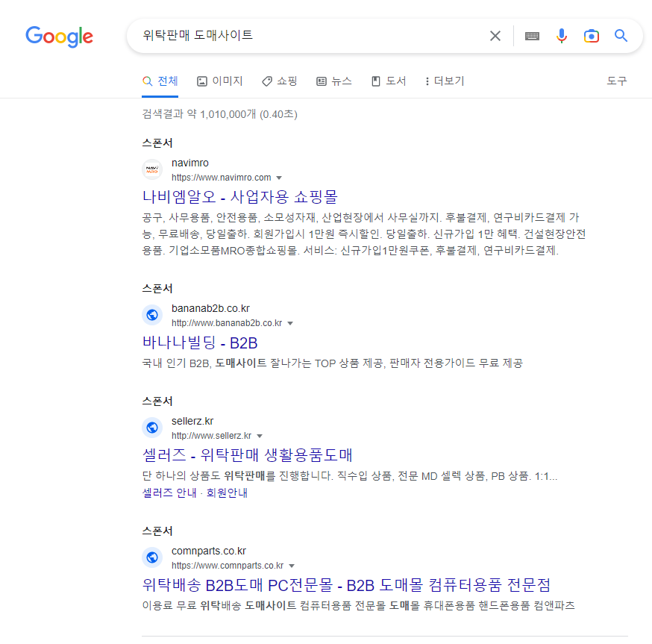Expand dropdown arrow next to sellerz.kr URL
Image resolution: width=652 pixels, height=644 pixels.
click(x=260, y=437)
